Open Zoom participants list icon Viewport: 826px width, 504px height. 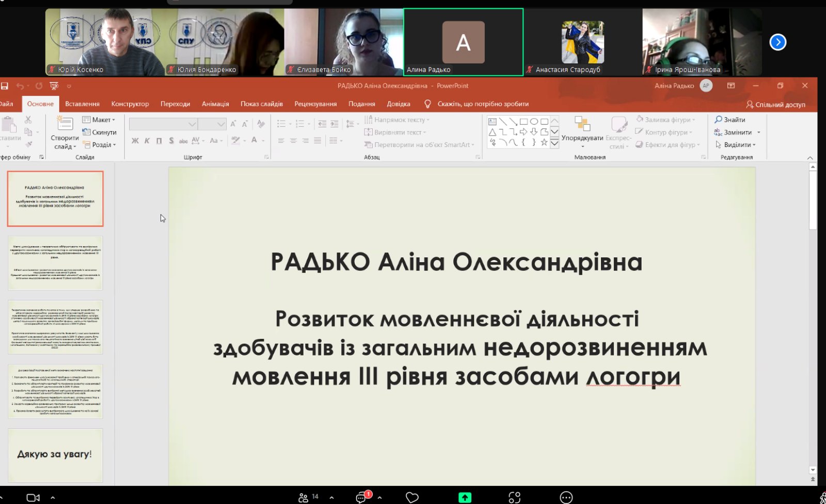(x=304, y=497)
